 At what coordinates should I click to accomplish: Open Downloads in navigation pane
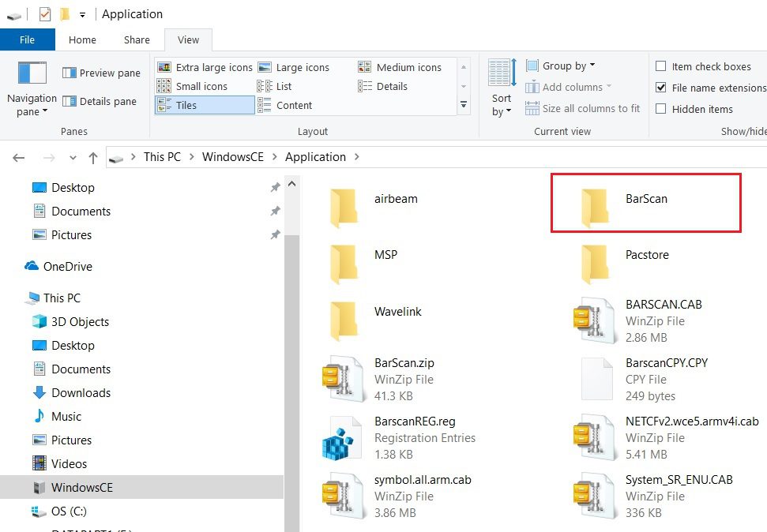(71, 392)
